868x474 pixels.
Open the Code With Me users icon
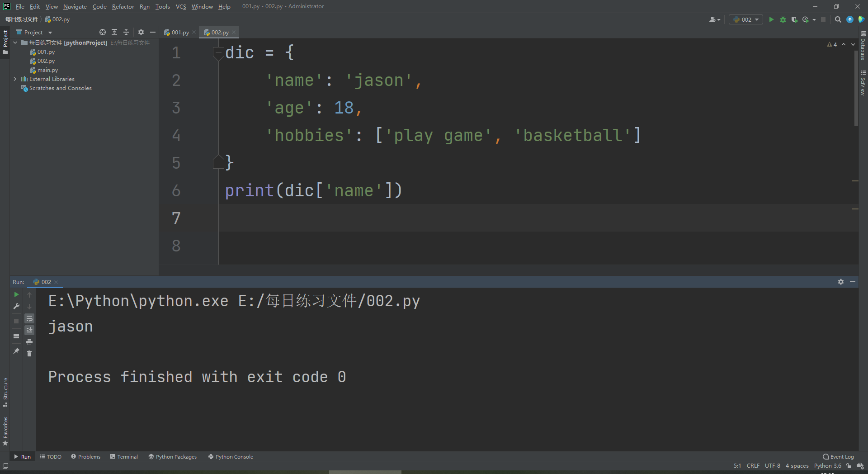pyautogui.click(x=714, y=19)
